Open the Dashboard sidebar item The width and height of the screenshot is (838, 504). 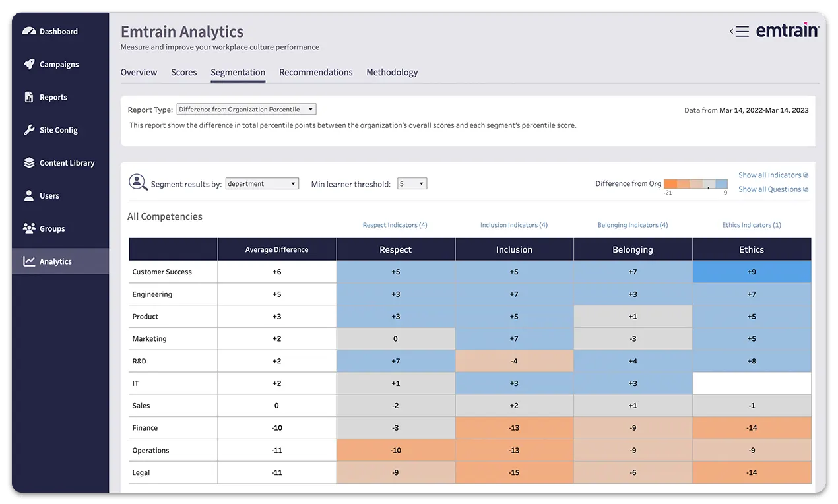point(60,31)
